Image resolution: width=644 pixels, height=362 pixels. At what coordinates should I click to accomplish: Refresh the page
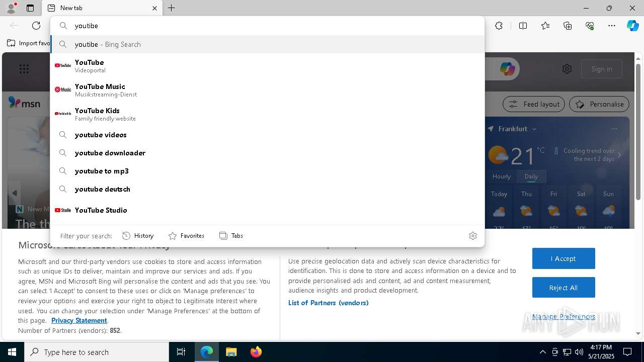36,26
